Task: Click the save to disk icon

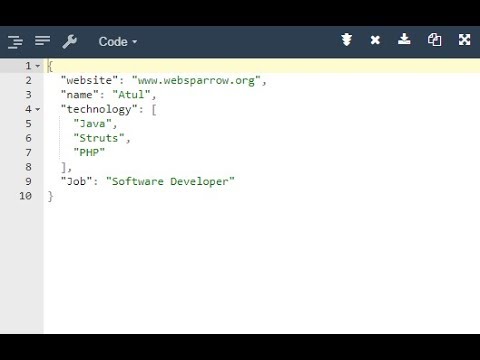Action: tap(404, 39)
